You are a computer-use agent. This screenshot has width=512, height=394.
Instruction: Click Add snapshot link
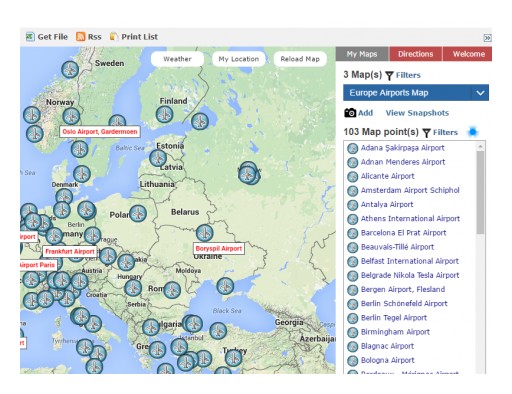pyautogui.click(x=365, y=113)
